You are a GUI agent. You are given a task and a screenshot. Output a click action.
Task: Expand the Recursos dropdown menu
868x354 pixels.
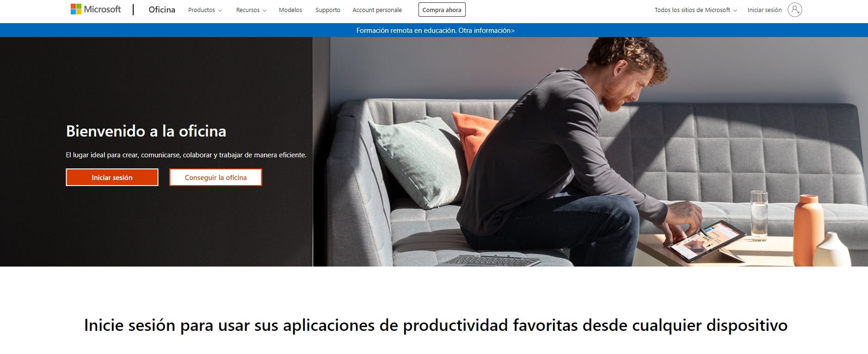point(251,10)
